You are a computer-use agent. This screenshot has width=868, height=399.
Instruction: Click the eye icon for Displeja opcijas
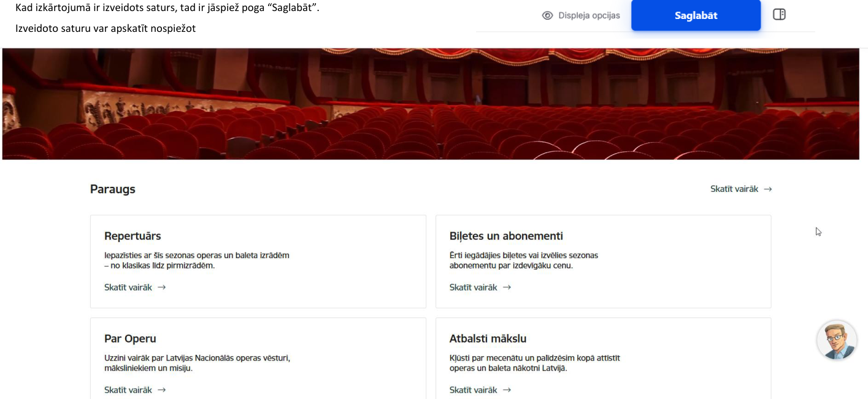(548, 15)
